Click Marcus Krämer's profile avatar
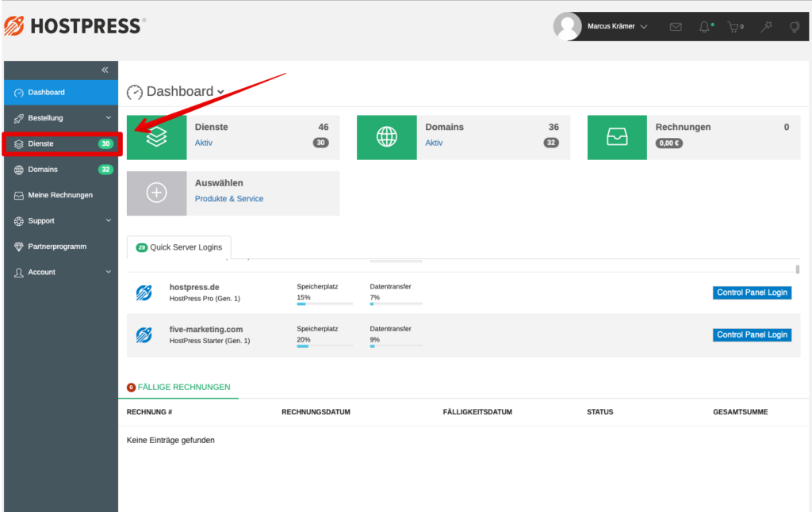The image size is (812, 512). tap(568, 26)
